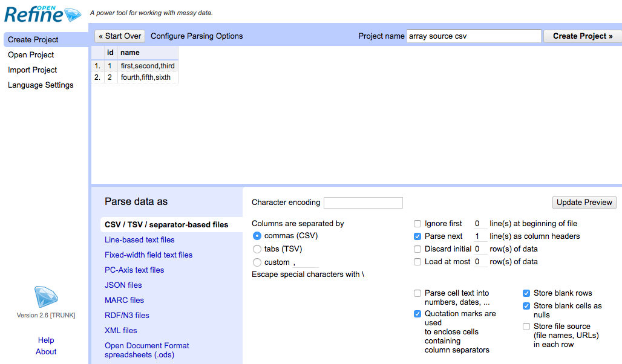Choose Line-based text files parser

[140, 239]
